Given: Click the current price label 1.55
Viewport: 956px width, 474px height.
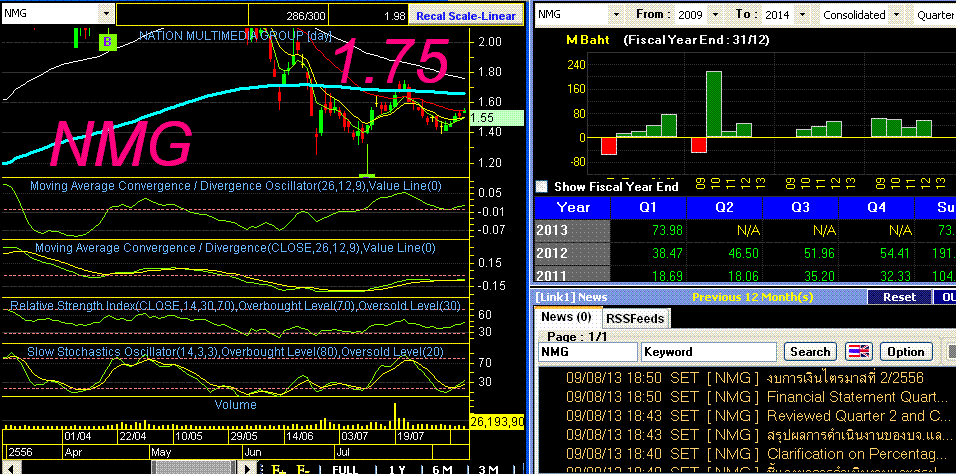Looking at the screenshot, I should (498, 118).
